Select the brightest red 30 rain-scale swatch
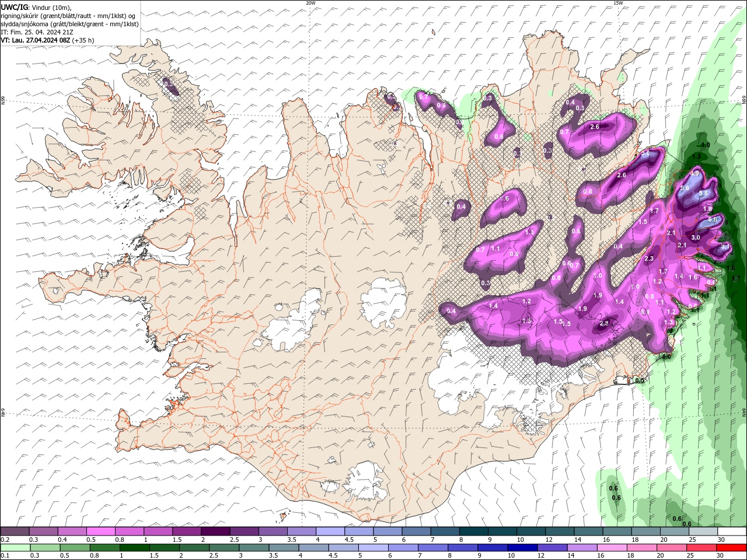The height and width of the screenshot is (560, 747). 732,548
